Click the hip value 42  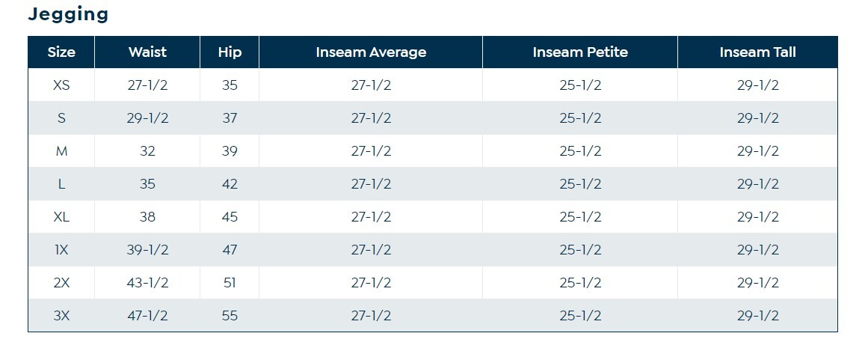coord(230,184)
